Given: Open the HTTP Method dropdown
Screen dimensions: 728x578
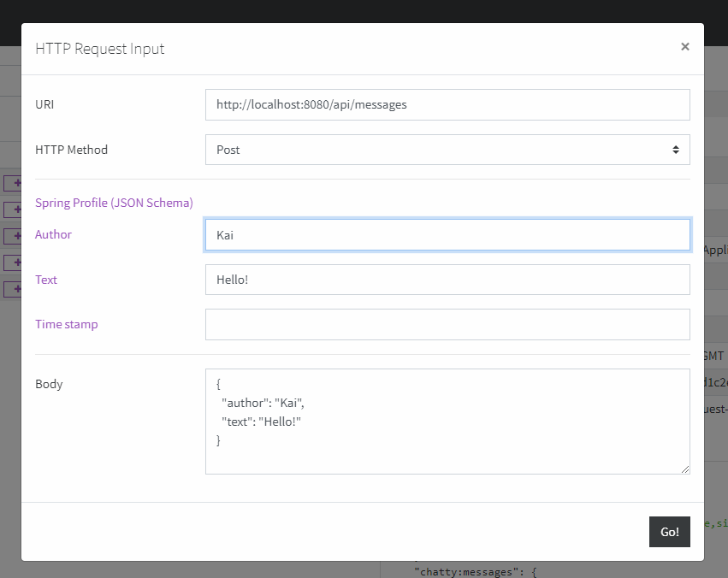Looking at the screenshot, I should click(447, 150).
